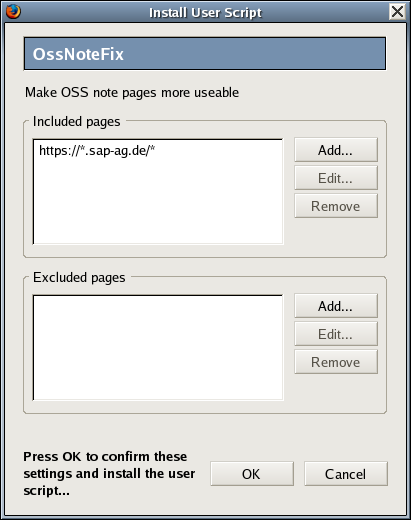Viewport: 411px width, 520px height.
Task: Click the Firefox icon in title bar
Action: (x=13, y=12)
